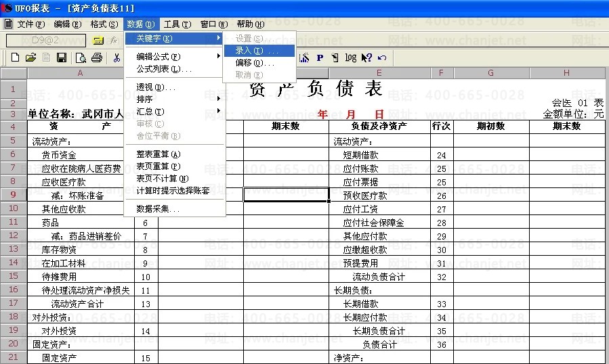Viewport: 609px width, 364px height.
Task: Expand the 汇总(T) submenu
Action: [174, 112]
